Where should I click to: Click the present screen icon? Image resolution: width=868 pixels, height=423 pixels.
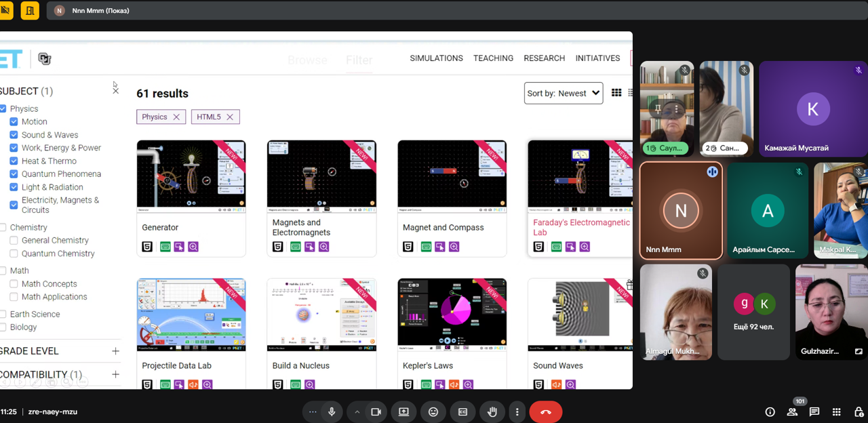[404, 411]
